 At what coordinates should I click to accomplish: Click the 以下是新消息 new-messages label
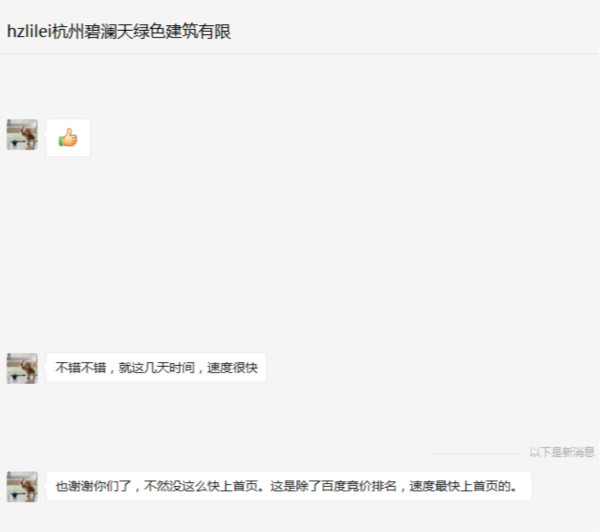562,452
